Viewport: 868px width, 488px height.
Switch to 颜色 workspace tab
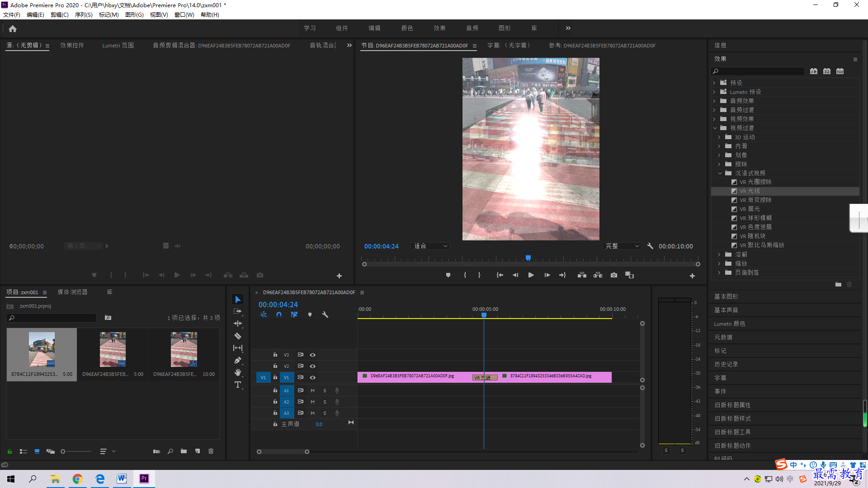point(407,28)
